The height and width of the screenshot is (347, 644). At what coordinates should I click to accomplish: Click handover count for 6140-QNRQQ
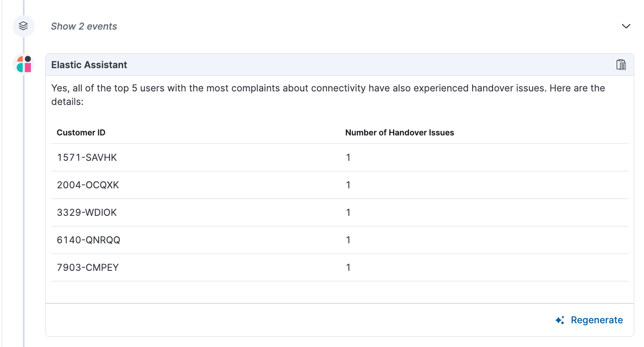click(x=348, y=240)
